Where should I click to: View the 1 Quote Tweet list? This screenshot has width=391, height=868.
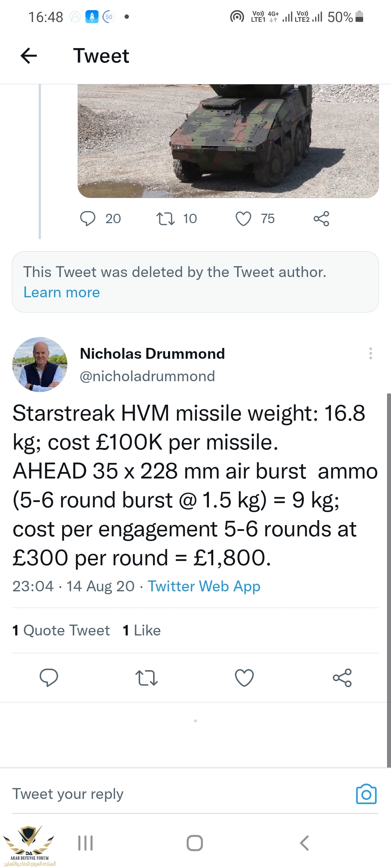click(x=61, y=630)
